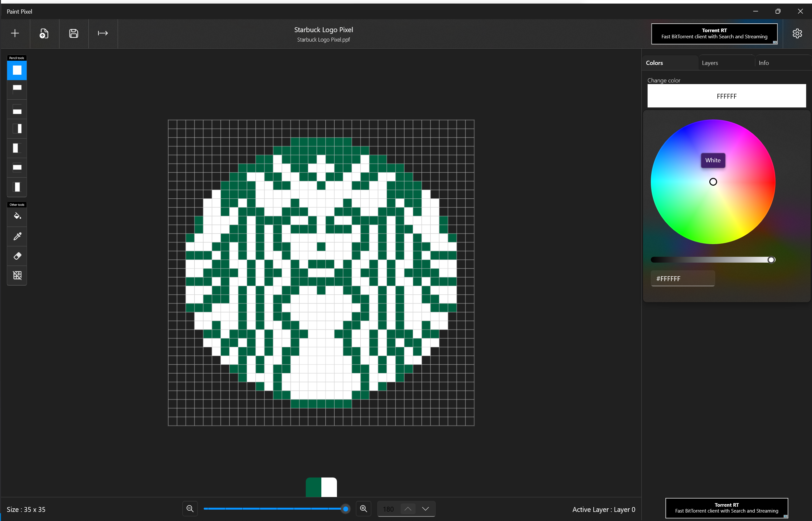The image size is (812, 521).
Task: Open settings with the gear icon
Action: (797, 33)
